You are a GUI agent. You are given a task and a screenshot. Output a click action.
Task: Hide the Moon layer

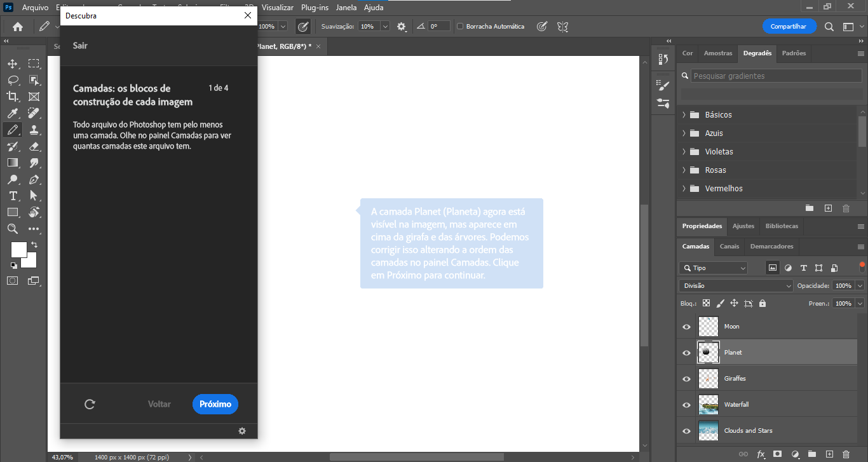click(x=687, y=326)
